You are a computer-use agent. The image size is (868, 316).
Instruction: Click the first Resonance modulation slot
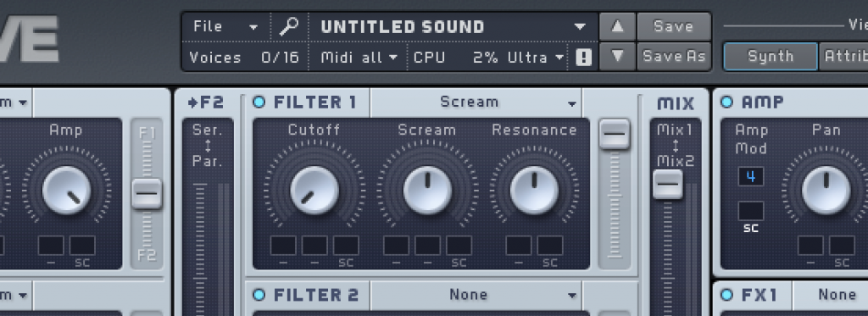(519, 246)
